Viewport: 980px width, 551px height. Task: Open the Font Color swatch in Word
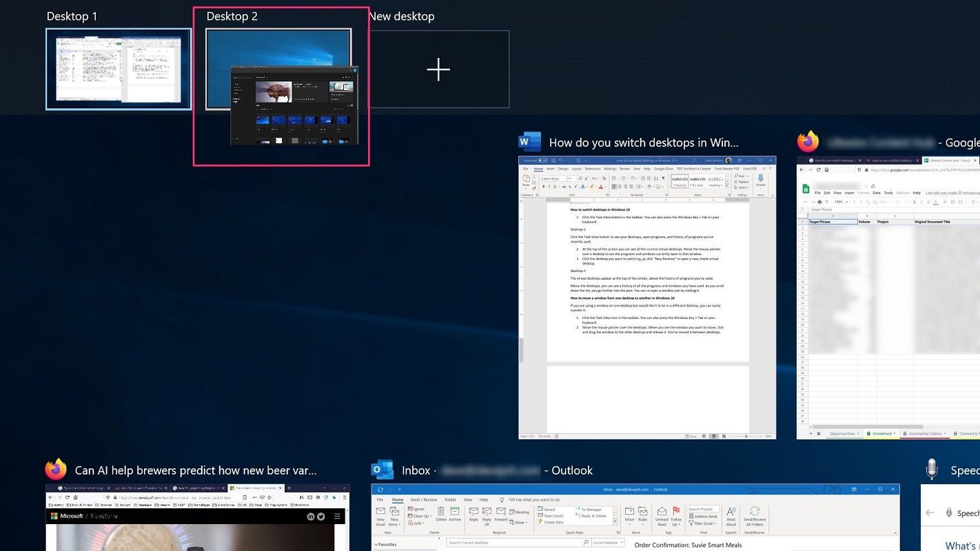click(601, 186)
